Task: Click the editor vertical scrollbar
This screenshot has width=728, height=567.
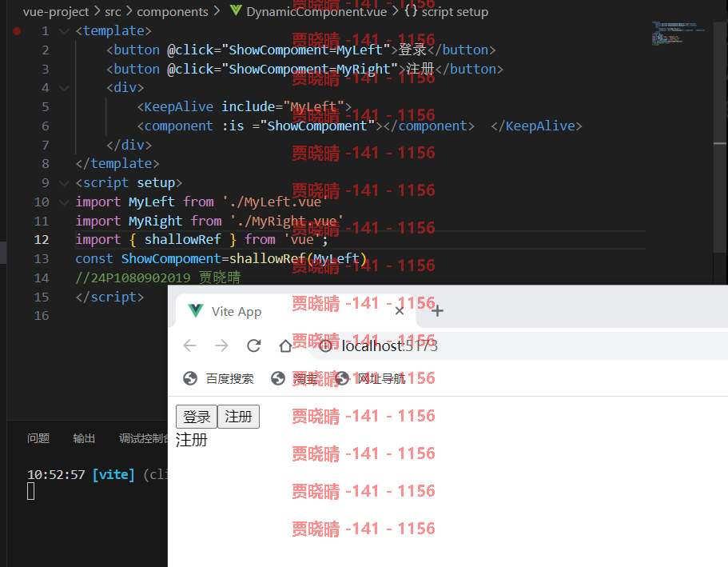Action: click(720, 139)
